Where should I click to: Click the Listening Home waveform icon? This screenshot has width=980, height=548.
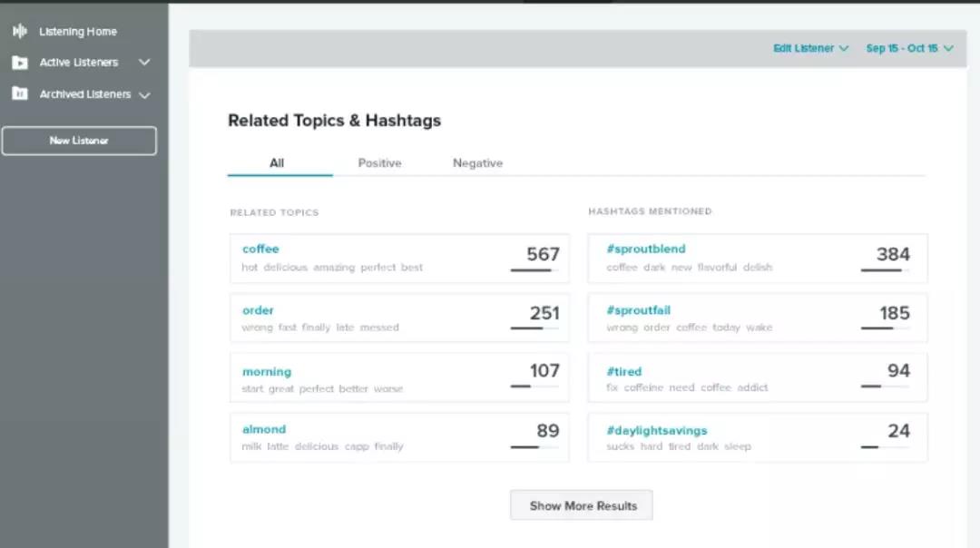point(19,32)
